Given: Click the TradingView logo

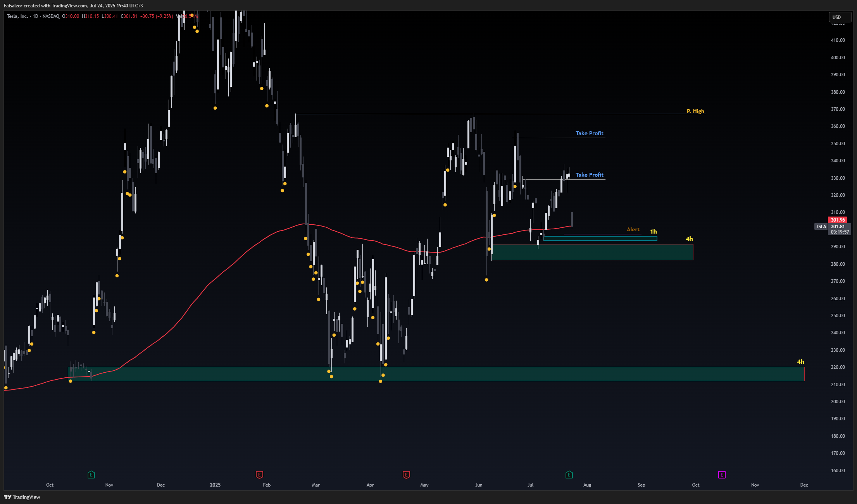Looking at the screenshot, I should pyautogui.click(x=22, y=497).
